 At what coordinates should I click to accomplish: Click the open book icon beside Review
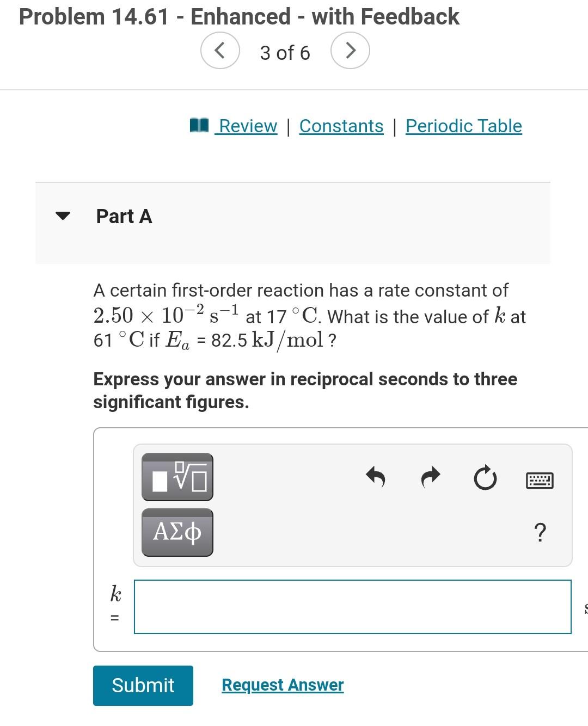coord(199,125)
